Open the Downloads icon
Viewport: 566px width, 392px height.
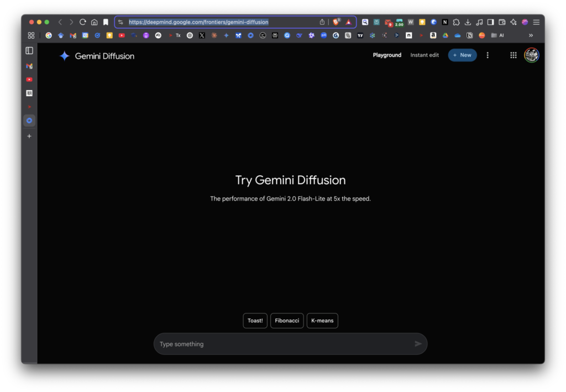[468, 22]
